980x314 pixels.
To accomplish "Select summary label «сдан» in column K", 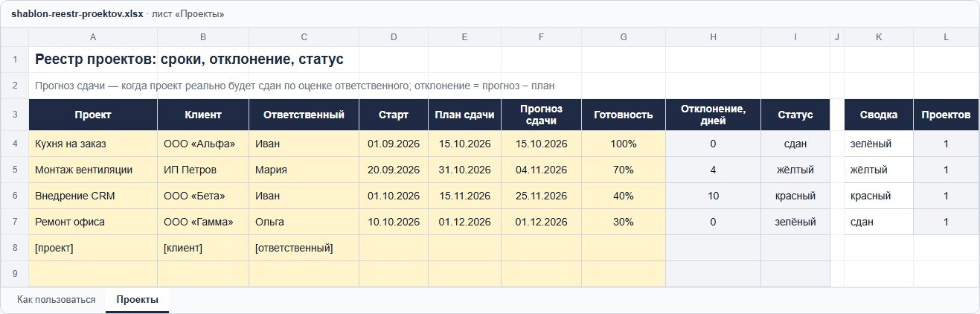I will click(879, 222).
